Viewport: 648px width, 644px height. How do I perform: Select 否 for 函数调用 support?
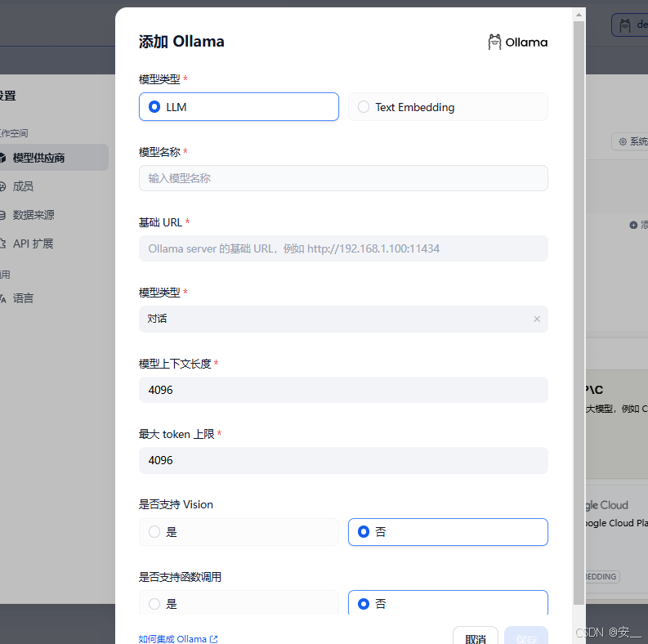[448, 603]
